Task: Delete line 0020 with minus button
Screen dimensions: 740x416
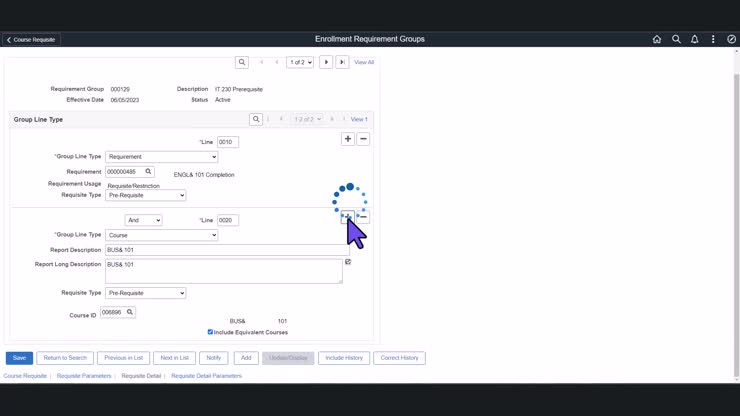Action: pos(363,217)
